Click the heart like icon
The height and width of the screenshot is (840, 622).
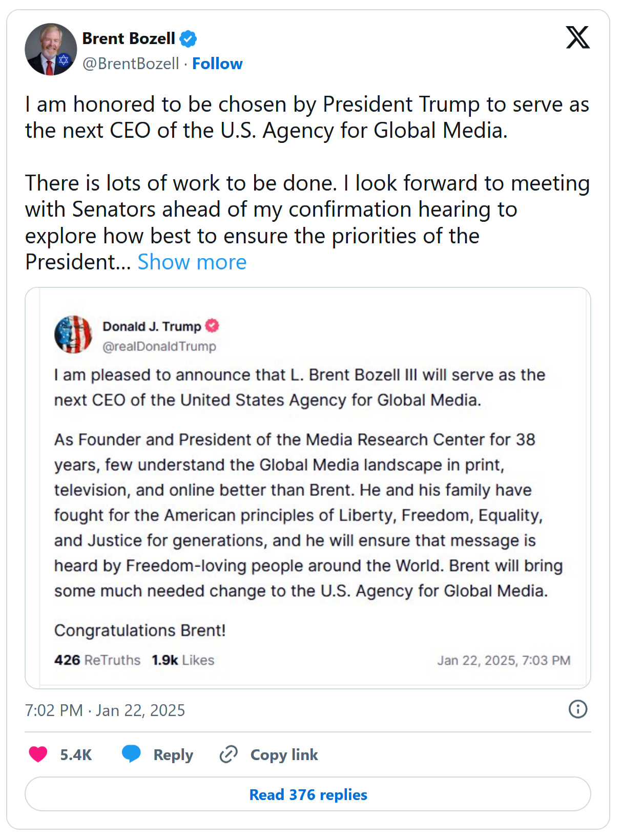38,754
